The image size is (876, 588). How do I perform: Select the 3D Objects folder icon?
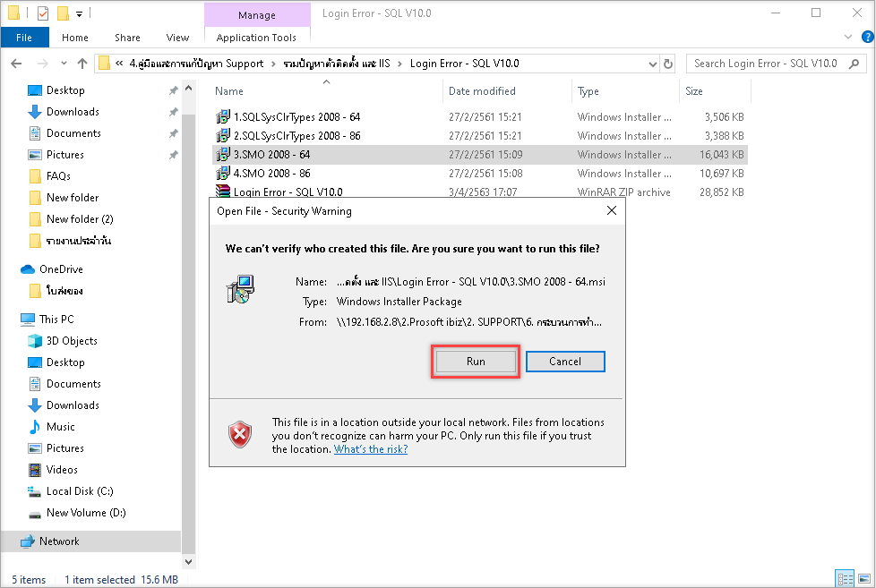(x=35, y=341)
